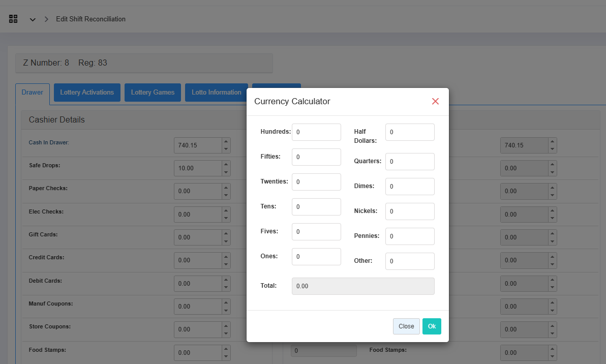Open the Cash In Drawer link
The width and height of the screenshot is (606, 364).
tap(49, 142)
